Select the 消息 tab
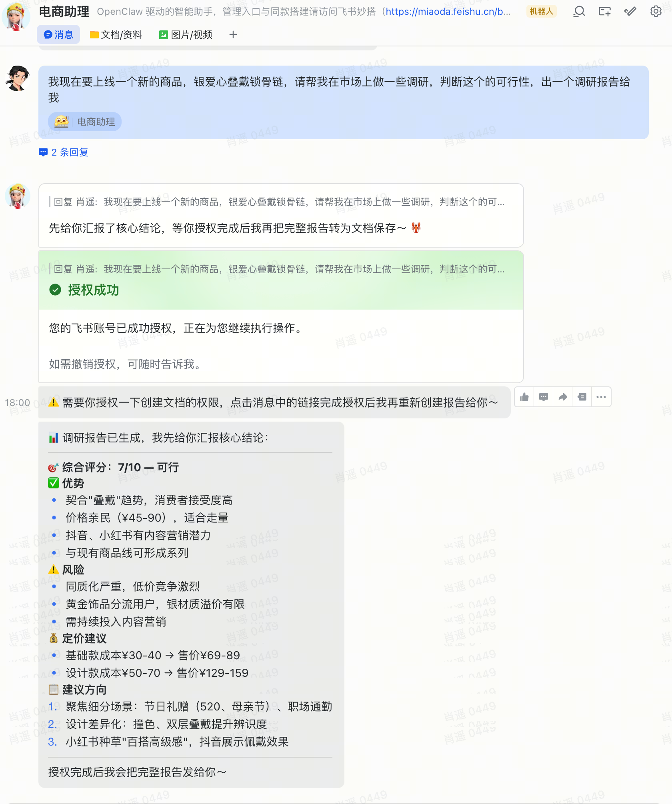The image size is (672, 804). click(58, 35)
